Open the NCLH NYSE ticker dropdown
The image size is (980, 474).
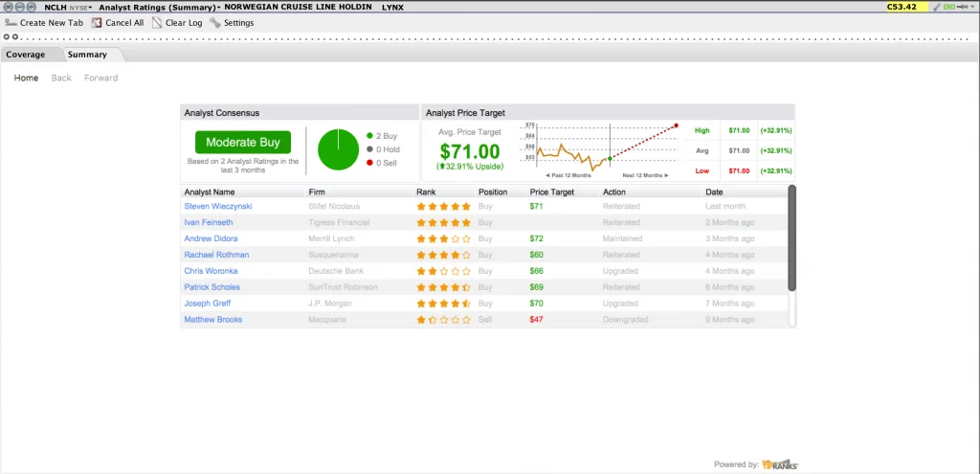tap(68, 7)
